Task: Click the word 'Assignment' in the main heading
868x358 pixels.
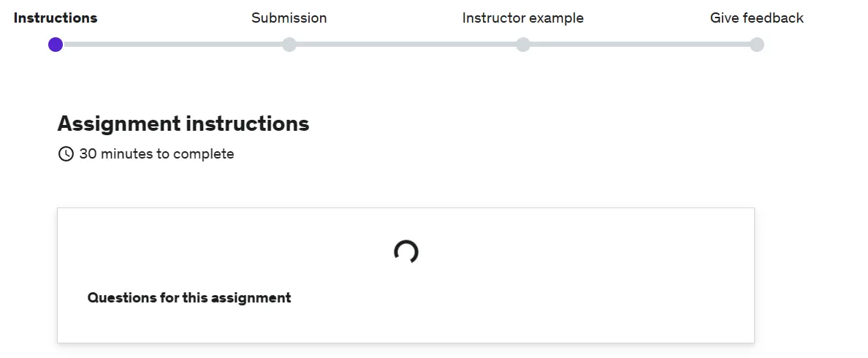Action: pos(118,124)
